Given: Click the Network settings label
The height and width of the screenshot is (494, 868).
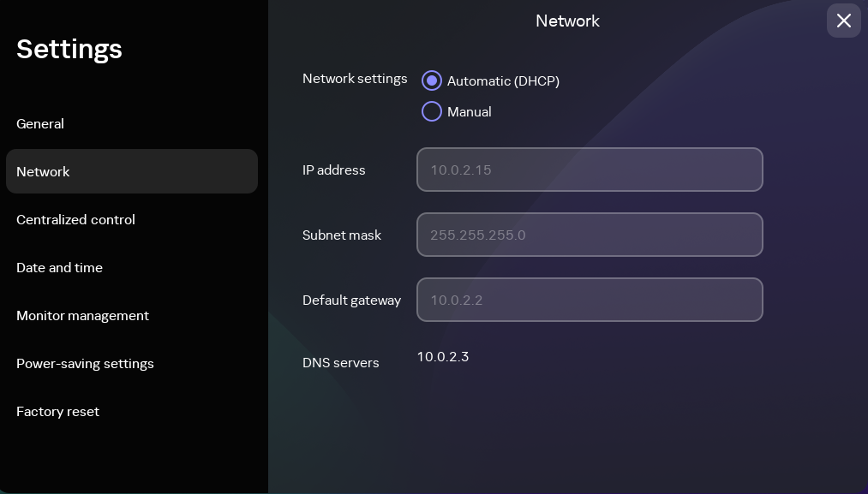Looking at the screenshot, I should (355, 79).
